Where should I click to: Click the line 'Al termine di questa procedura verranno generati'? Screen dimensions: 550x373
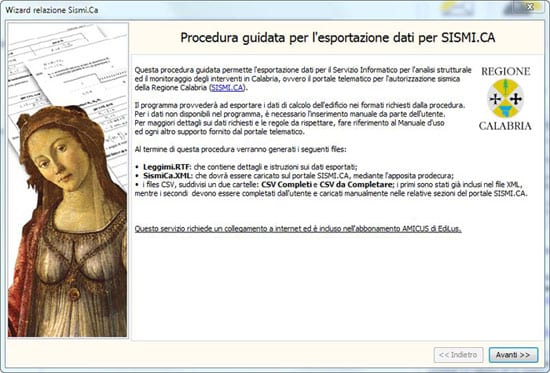coord(241,149)
